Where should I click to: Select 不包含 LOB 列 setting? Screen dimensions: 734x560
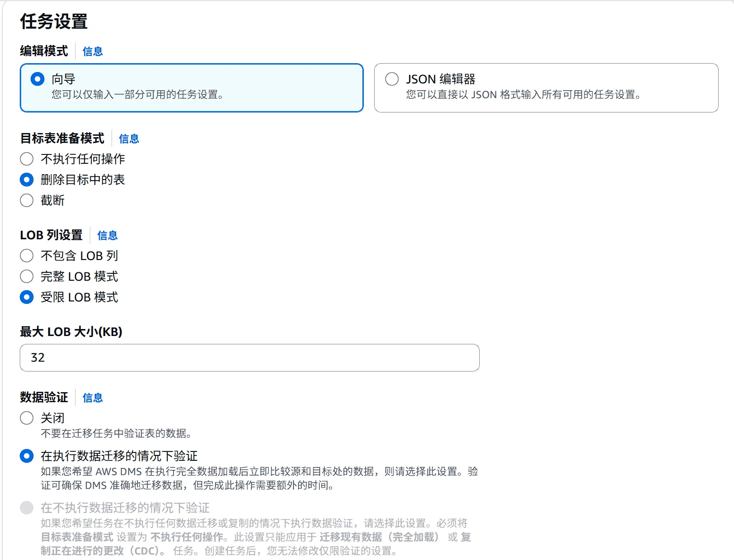(27, 256)
